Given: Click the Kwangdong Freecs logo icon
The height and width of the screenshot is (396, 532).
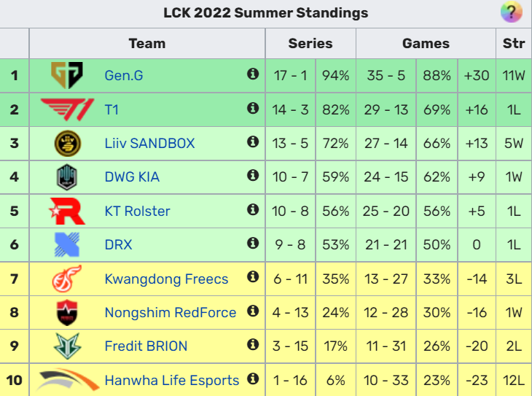Looking at the screenshot, I should pyautogui.click(x=67, y=279).
